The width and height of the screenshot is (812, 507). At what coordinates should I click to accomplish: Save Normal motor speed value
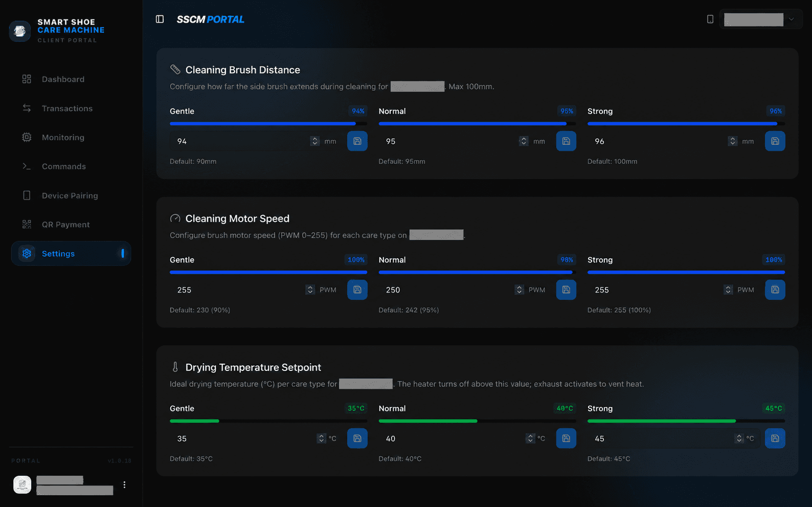566,290
